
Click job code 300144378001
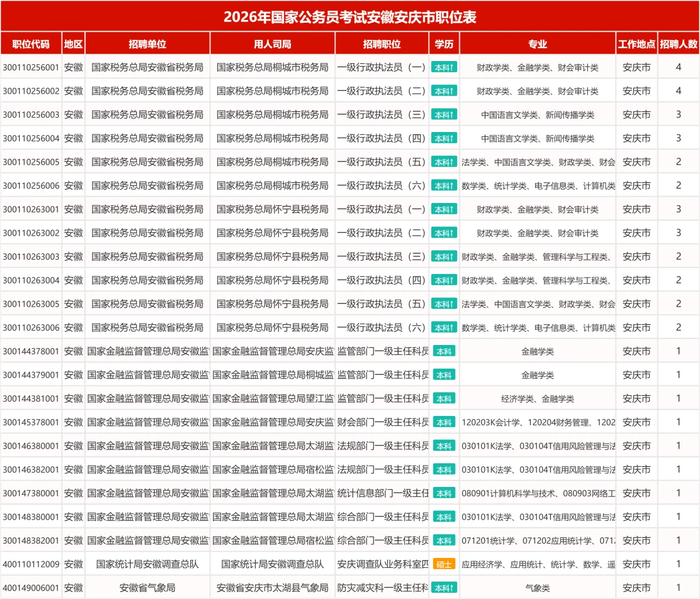point(31,352)
